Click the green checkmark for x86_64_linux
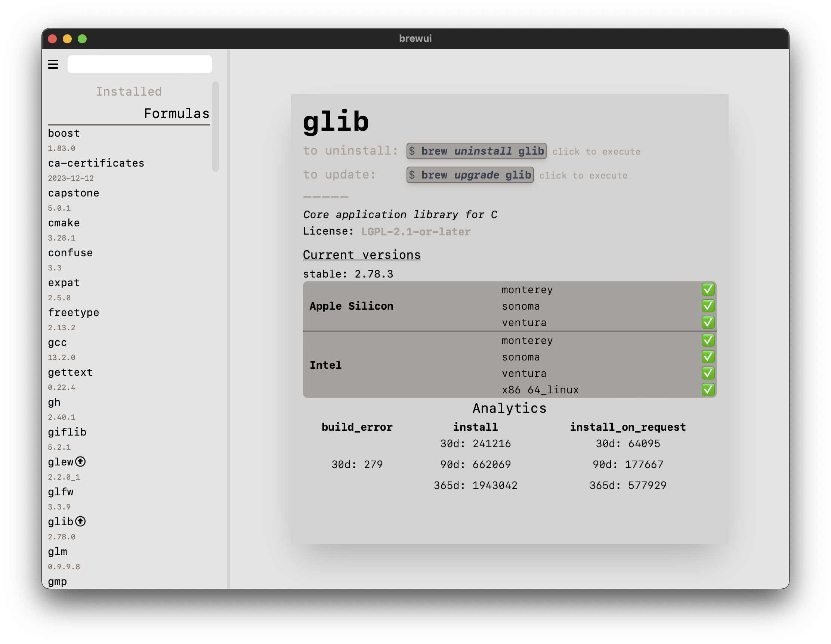This screenshot has height=644, width=831. 708,390
